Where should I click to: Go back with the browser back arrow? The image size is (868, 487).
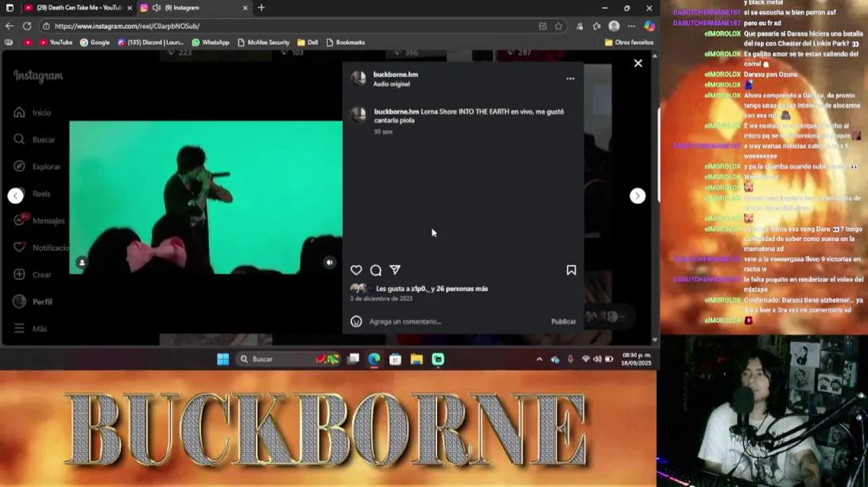pos(9,26)
